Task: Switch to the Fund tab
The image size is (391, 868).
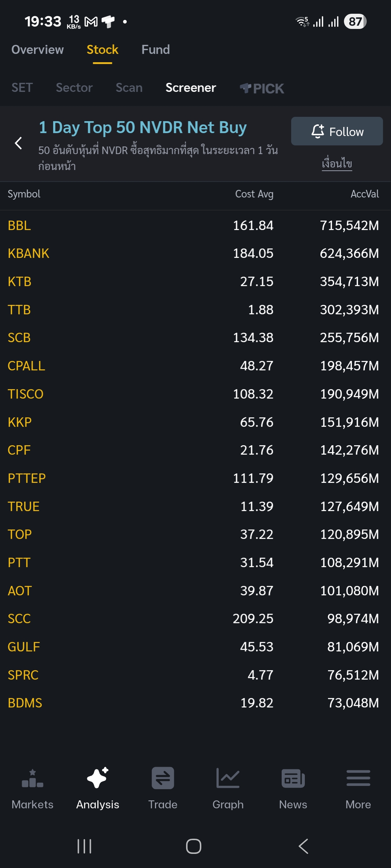Action: [x=155, y=50]
